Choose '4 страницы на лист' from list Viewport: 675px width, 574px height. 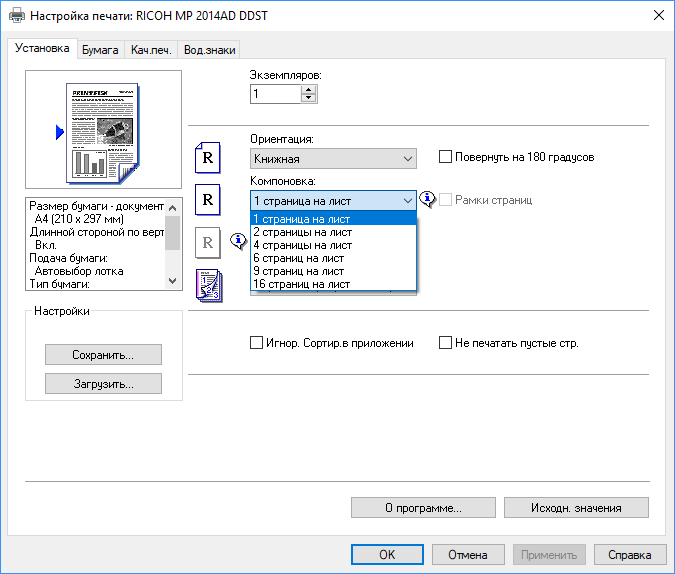(301, 245)
